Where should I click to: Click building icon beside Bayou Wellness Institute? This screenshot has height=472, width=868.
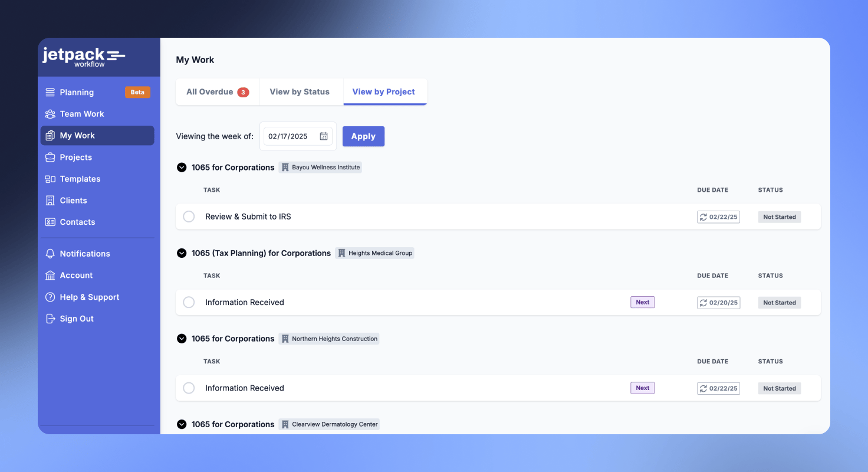click(286, 168)
